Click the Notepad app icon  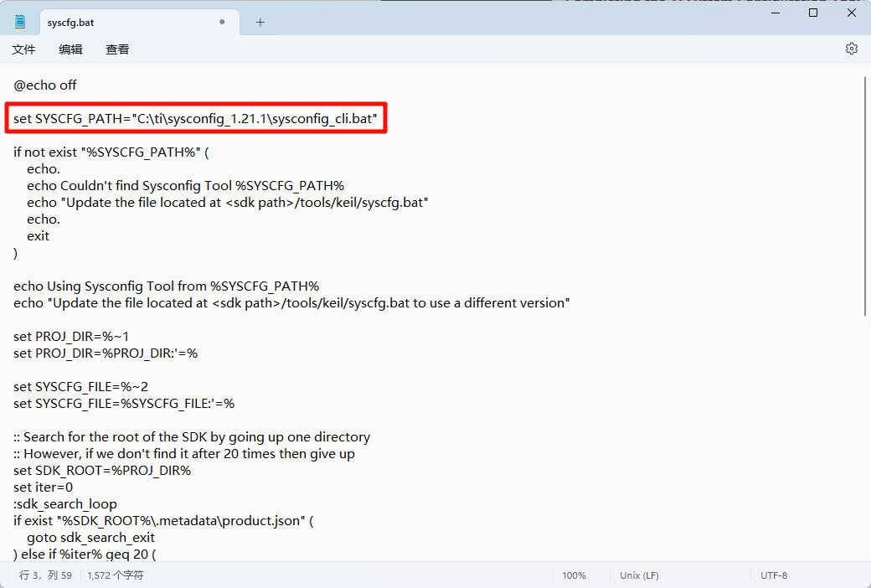pos(20,23)
